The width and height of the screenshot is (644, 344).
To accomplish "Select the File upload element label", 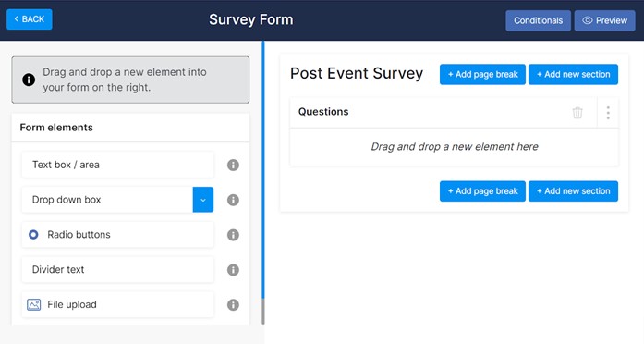I will (72, 304).
